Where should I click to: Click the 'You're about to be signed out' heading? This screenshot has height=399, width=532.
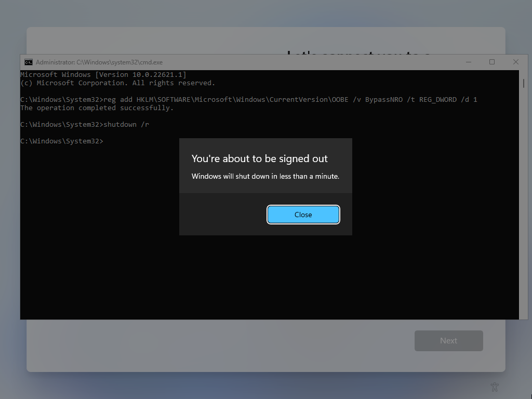[260, 159]
